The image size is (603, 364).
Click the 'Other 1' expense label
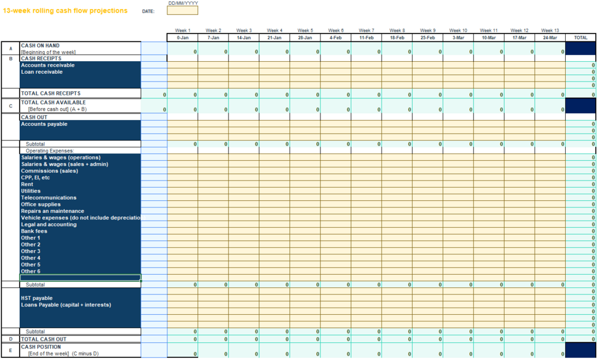[31, 238]
